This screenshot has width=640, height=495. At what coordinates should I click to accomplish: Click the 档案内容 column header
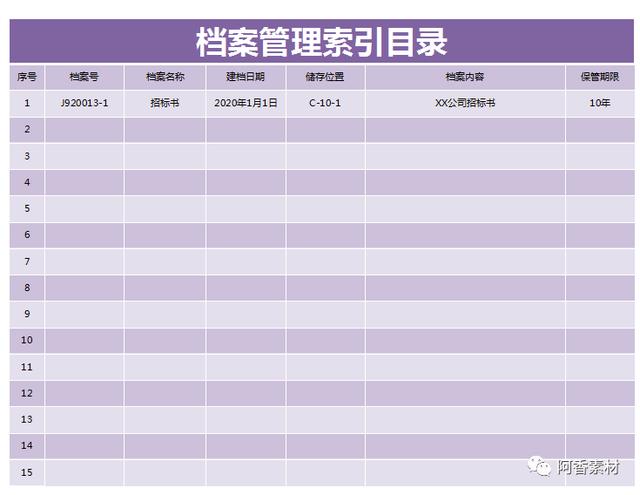(x=465, y=77)
